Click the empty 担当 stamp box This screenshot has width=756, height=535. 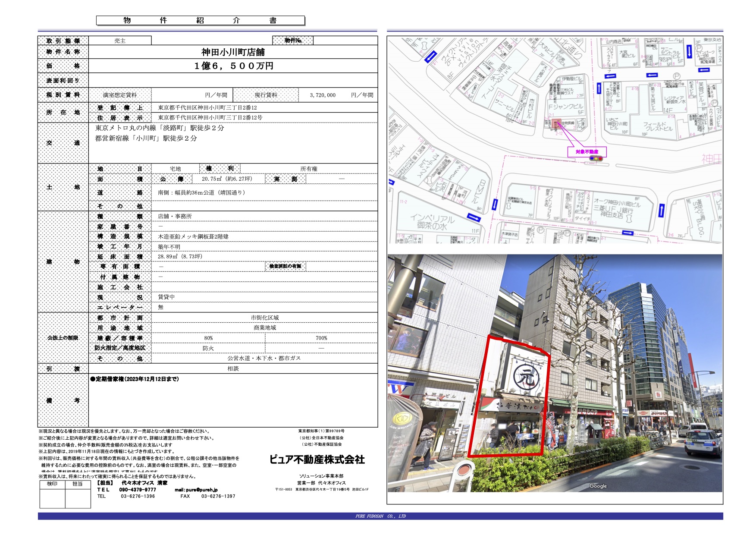pos(78,497)
